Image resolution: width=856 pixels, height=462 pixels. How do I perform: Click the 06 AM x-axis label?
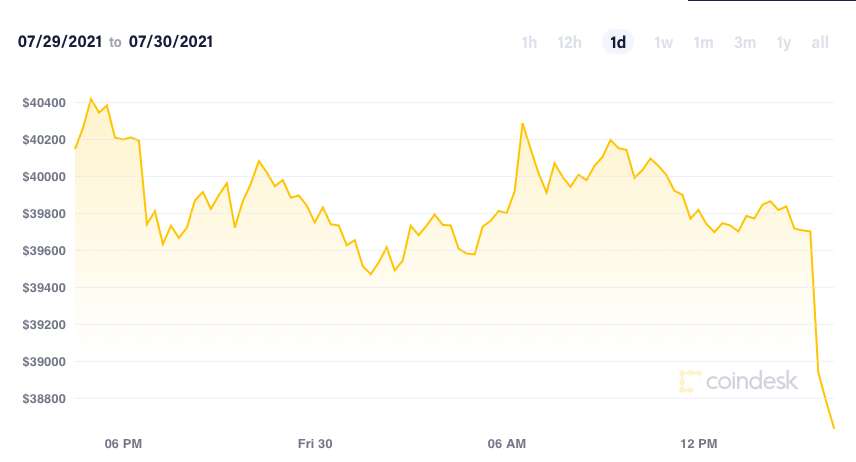click(507, 443)
